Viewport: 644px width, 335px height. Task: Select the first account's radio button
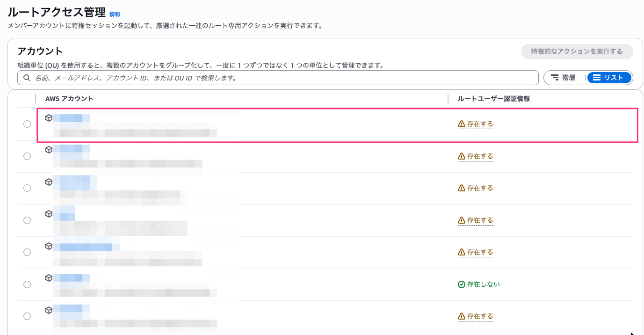[27, 124]
